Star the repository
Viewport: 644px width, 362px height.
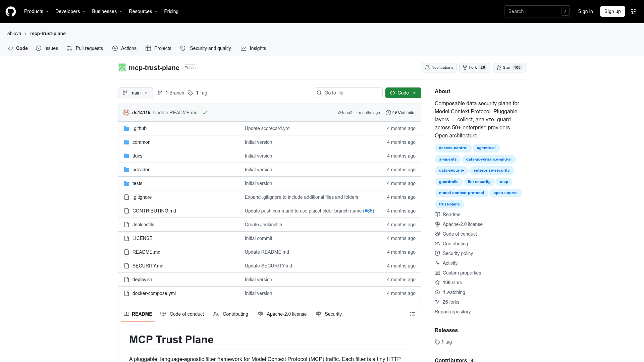tap(509, 68)
